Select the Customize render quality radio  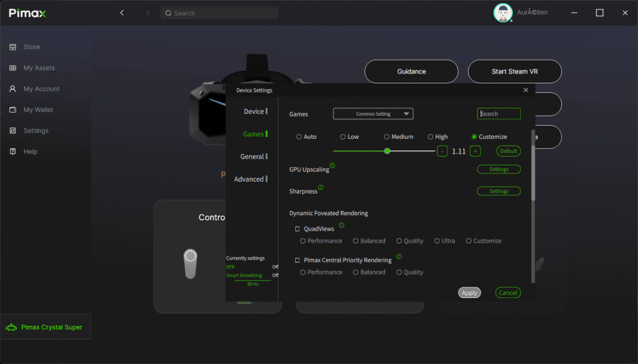[474, 137]
